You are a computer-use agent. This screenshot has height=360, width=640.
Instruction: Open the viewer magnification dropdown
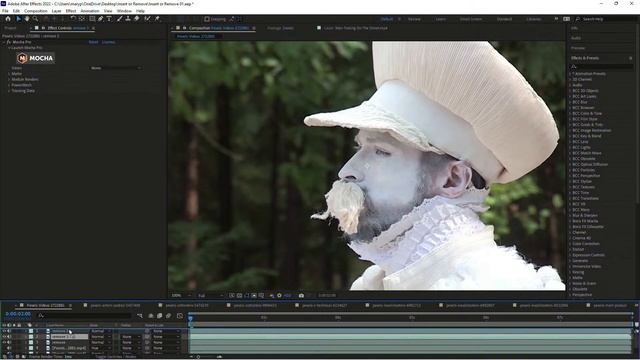point(181,296)
